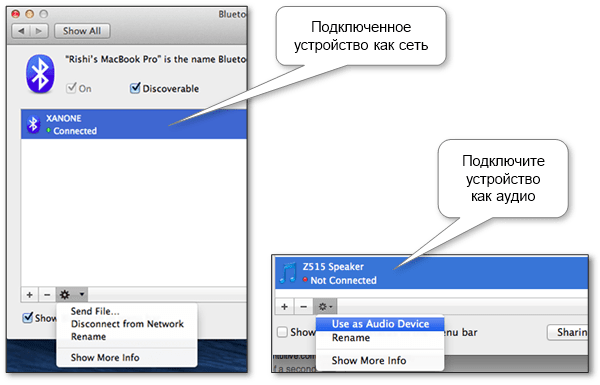Close the Bluetooth window with the red button

(16, 14)
